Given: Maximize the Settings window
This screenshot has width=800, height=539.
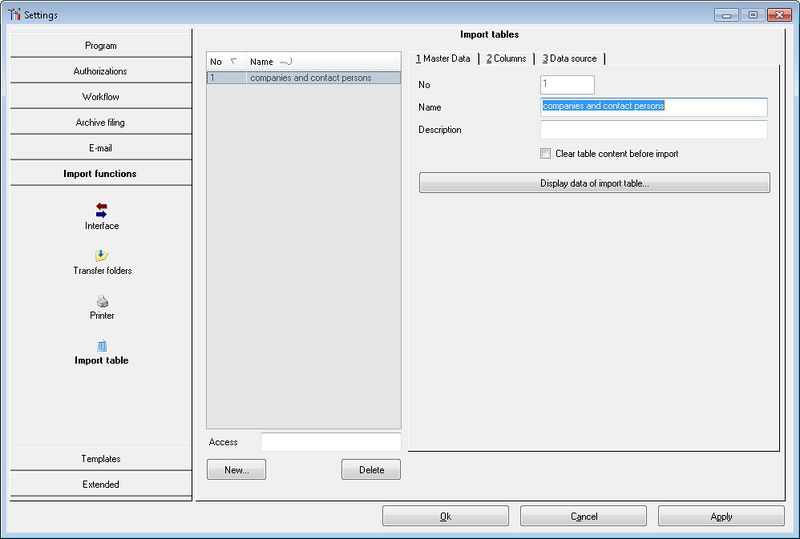Looking at the screenshot, I should click(x=753, y=15).
